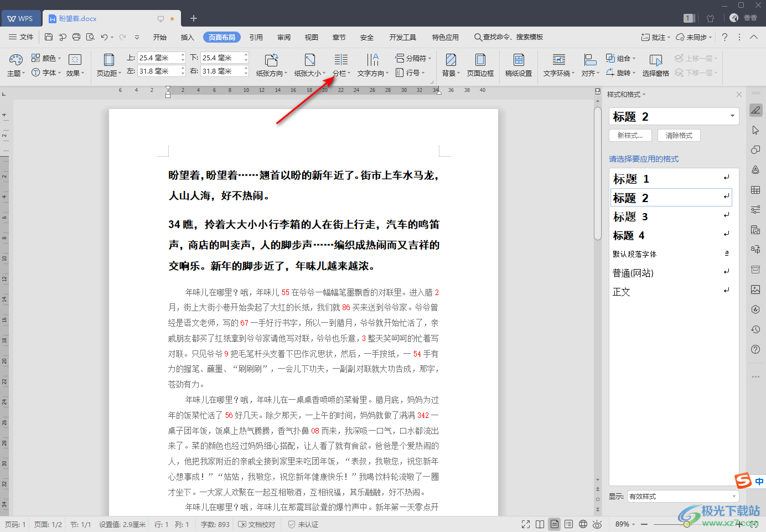The image size is (766, 532).
Task: Click the 清除格式 clear formatting button
Action: coord(679,135)
